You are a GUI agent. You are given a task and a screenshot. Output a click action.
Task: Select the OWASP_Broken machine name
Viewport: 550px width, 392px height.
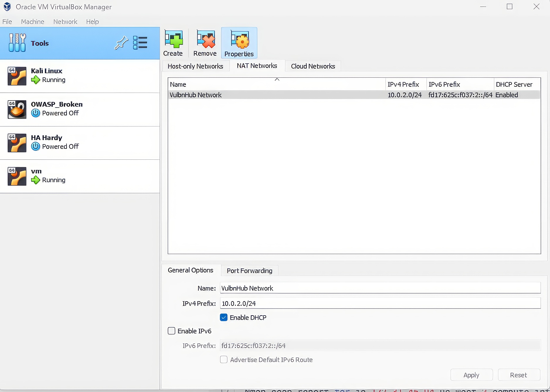pos(57,104)
